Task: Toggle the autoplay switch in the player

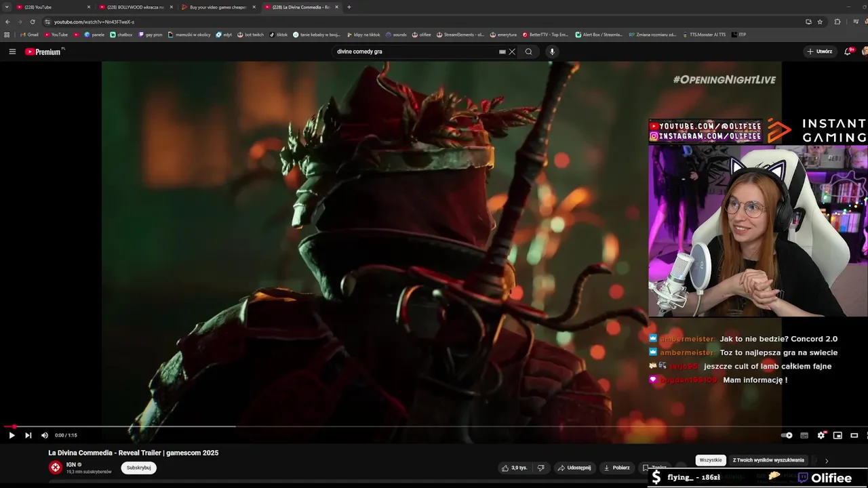Action: [787, 435]
